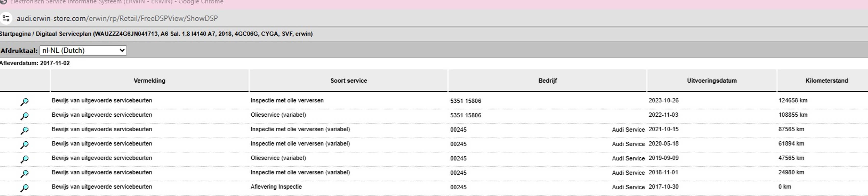Click the date 2018-11-01
The width and height of the screenshot is (868, 196).
[663, 172]
